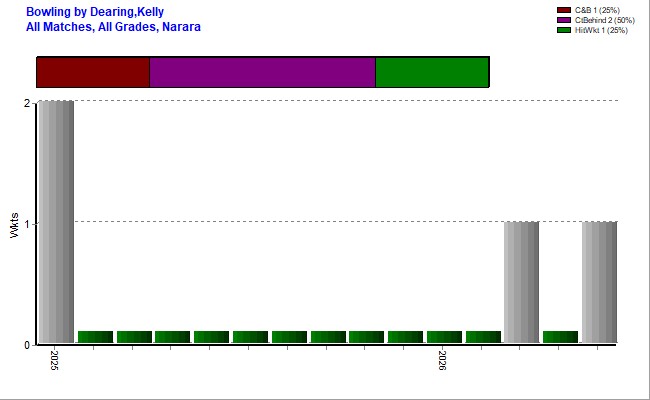This screenshot has height=400, width=650.
Task: Select the rightmost gray 1-wicket bar
Action: click(x=599, y=282)
